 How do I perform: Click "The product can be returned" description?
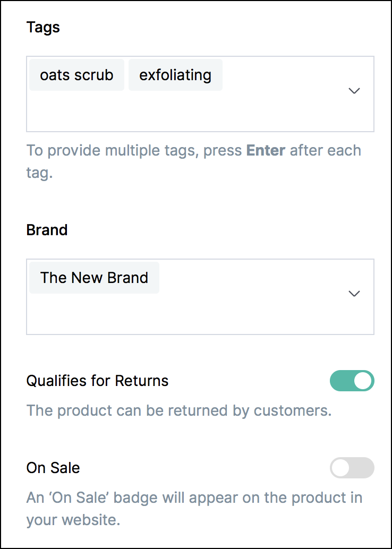coord(179,410)
